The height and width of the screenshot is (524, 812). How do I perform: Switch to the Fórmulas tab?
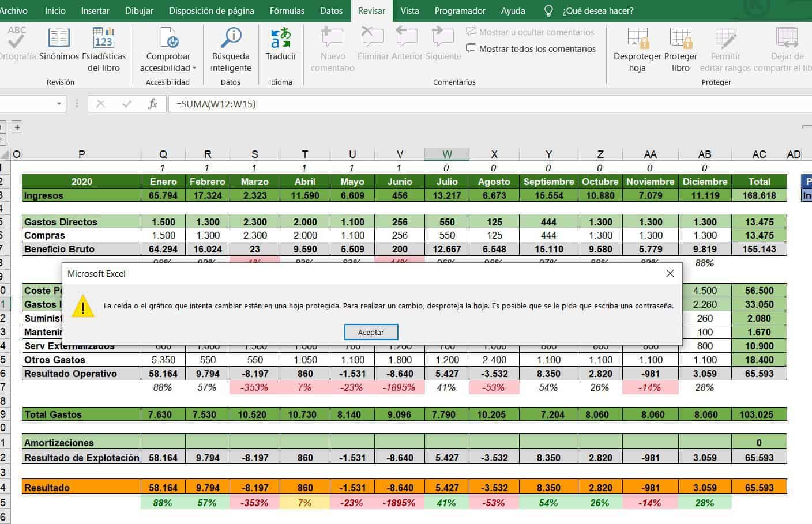tap(287, 10)
